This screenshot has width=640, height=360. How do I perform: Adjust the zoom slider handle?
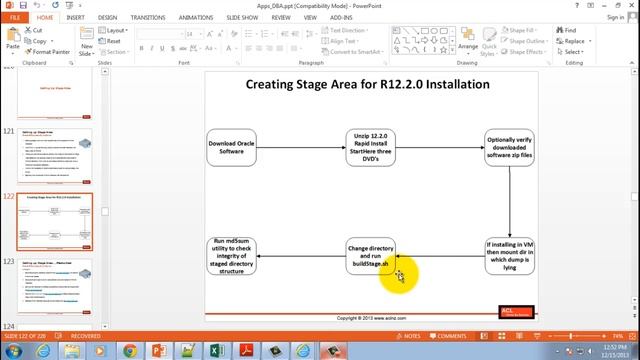click(570, 336)
